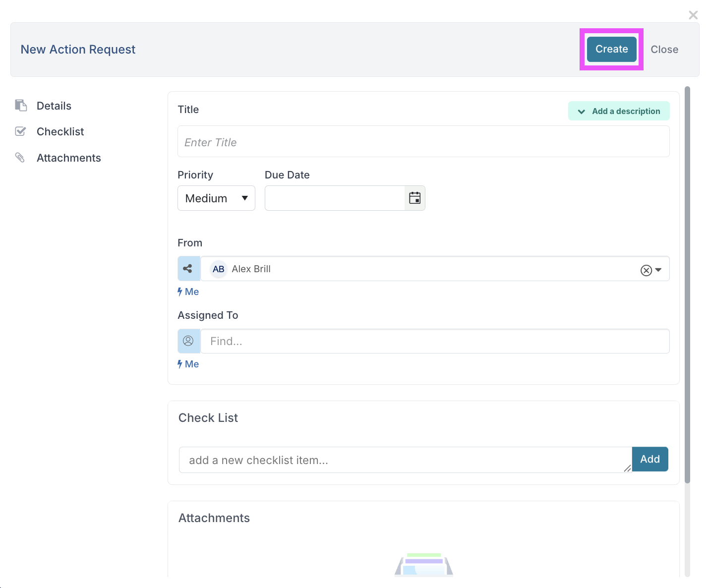Expand the From field dropdown arrow
This screenshot has height=588, width=709.
click(658, 270)
